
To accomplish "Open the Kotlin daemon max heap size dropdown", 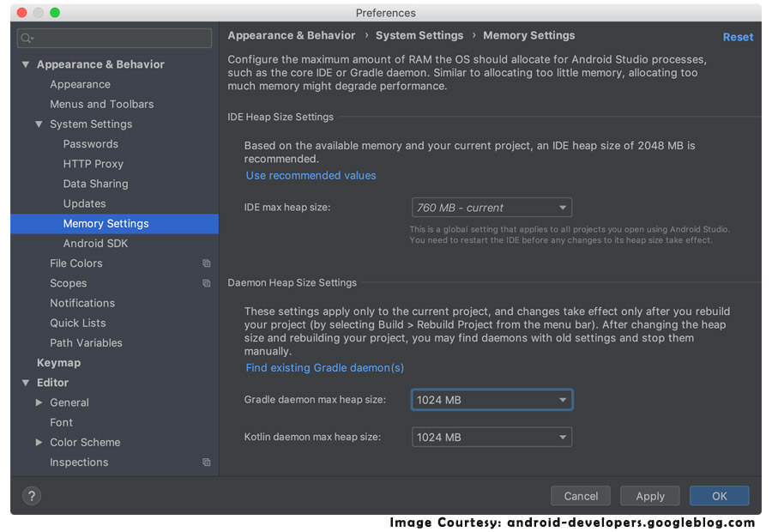I will pyautogui.click(x=492, y=437).
